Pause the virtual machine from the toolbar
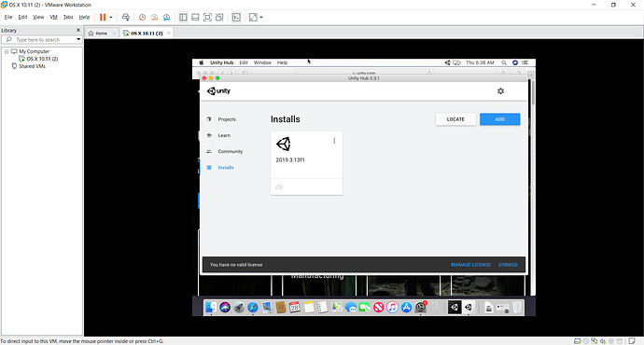Viewport: 644px width, 345px height. click(x=103, y=17)
